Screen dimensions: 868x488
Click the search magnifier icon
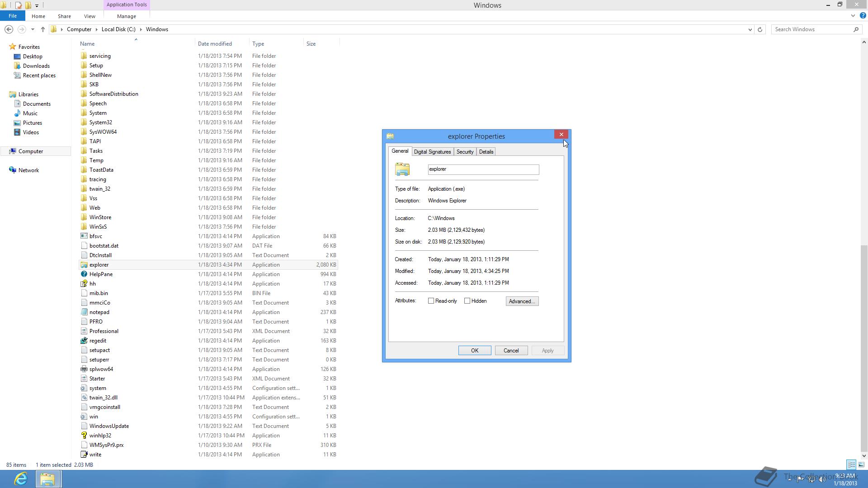coord(856,29)
